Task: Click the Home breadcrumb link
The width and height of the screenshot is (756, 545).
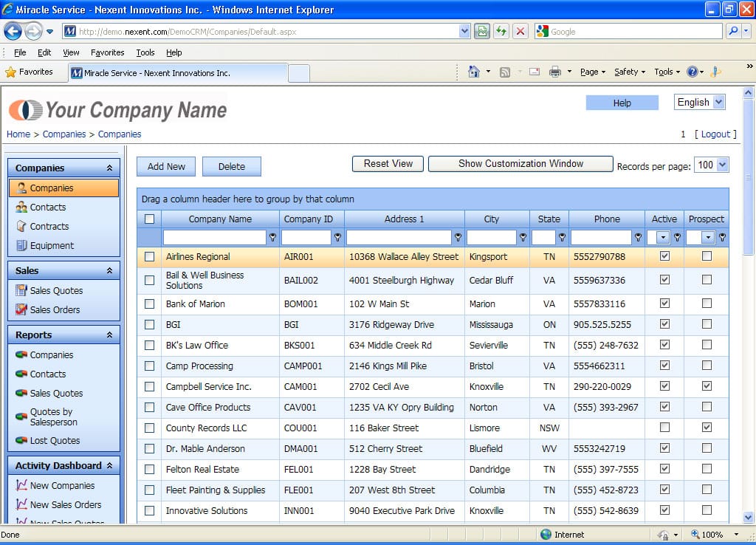Action: point(18,134)
